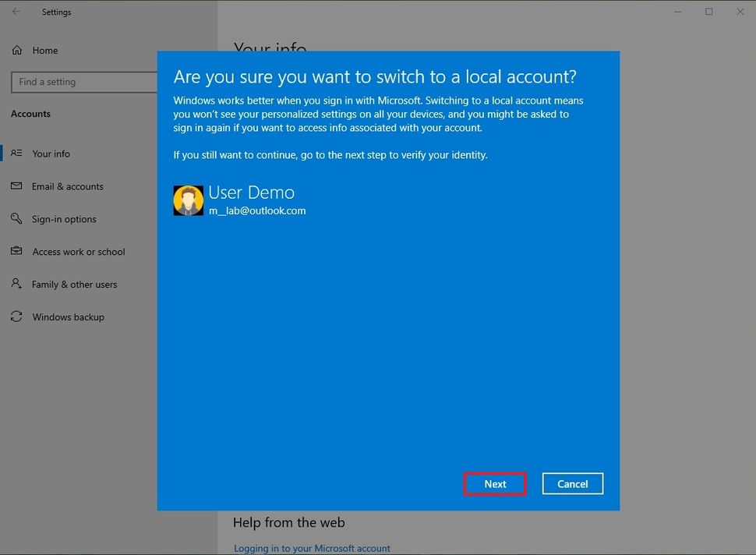Select the Your info badge icon
Viewport: 756px width, 555px height.
coord(16,154)
